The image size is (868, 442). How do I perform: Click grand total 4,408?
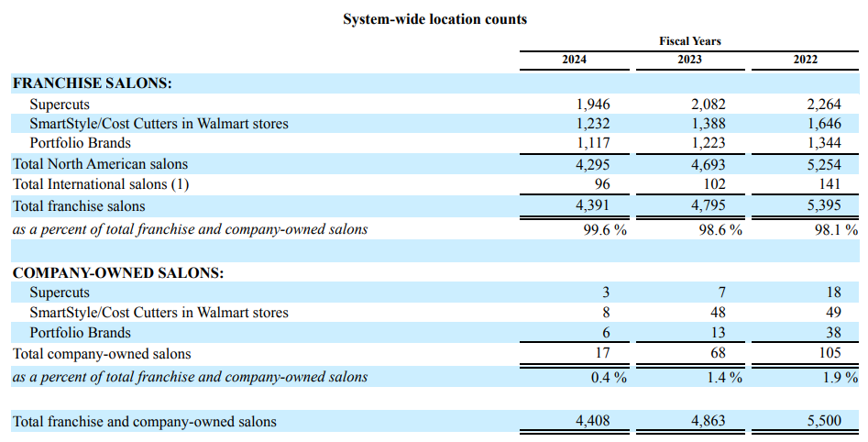(593, 420)
